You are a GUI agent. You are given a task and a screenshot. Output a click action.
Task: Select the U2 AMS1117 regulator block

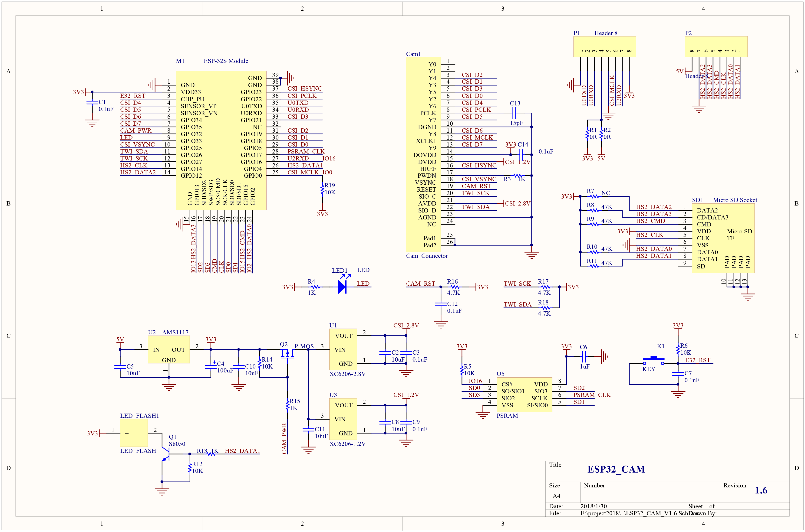[169, 350]
